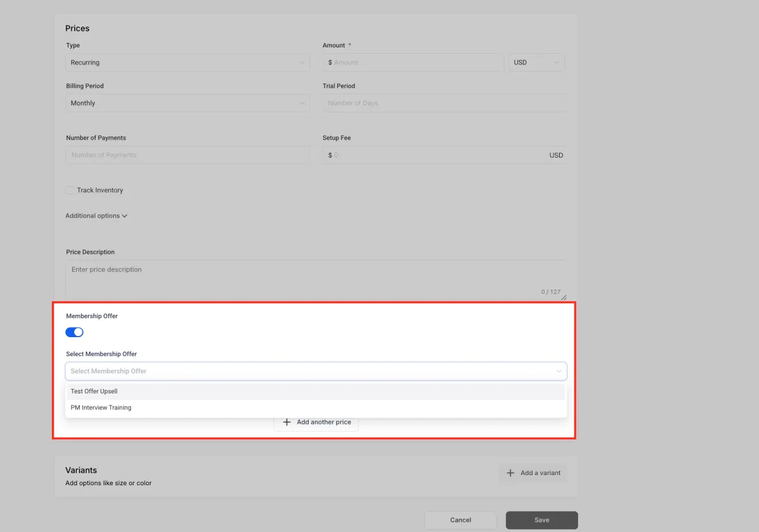This screenshot has height=532, width=759.
Task: Choose the PM Interview Training option
Action: pos(316,408)
